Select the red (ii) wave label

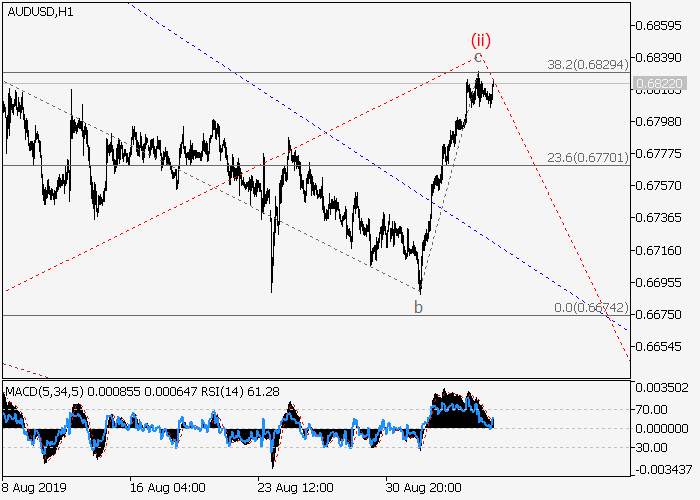coord(480,40)
